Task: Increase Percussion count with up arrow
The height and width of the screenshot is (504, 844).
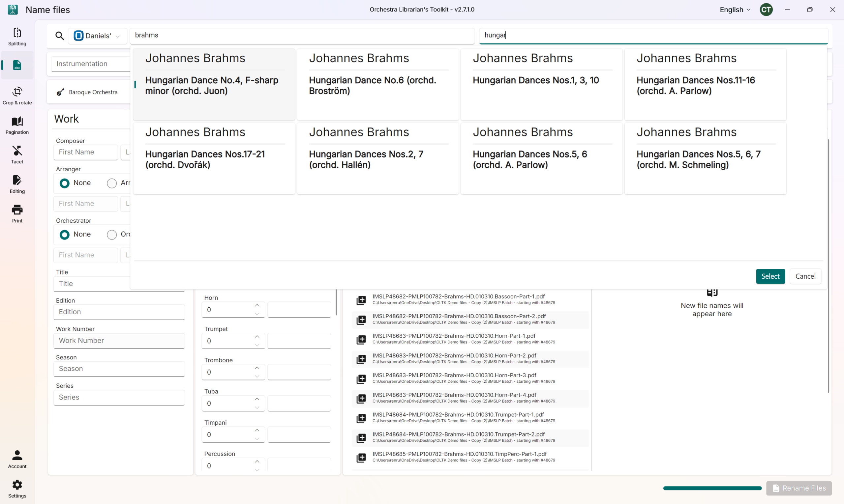Action: coord(257,462)
